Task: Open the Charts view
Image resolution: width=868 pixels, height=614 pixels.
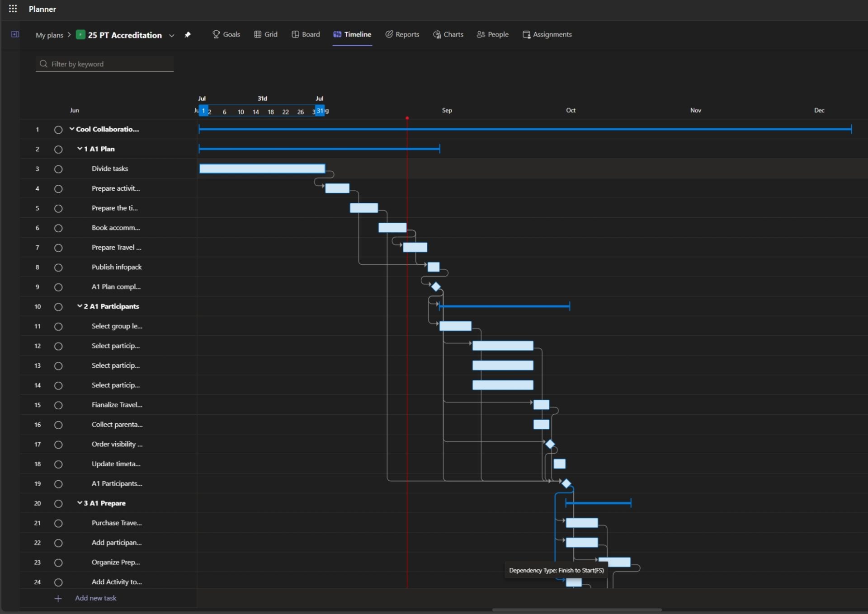Action: [448, 34]
